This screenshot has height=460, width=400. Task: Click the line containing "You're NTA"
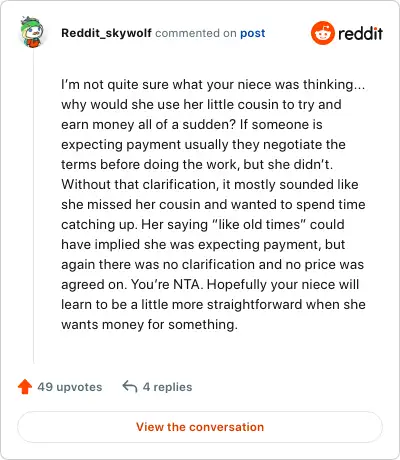[210, 285]
